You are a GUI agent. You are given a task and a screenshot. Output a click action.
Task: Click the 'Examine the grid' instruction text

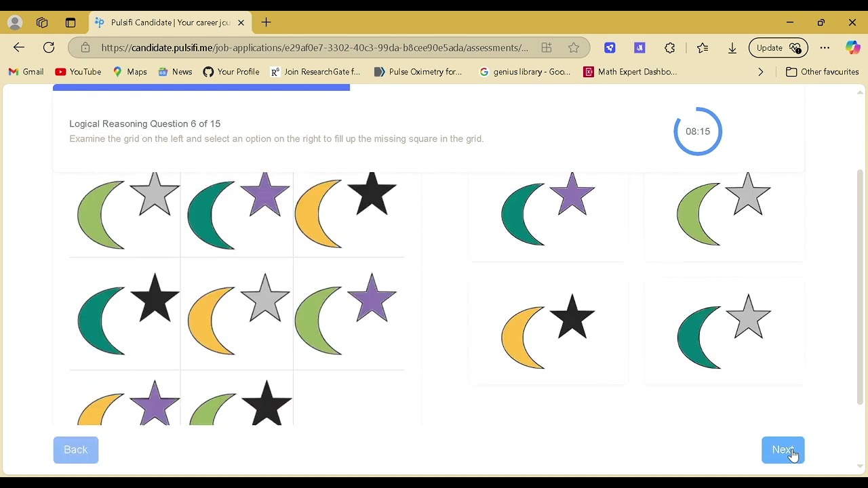pos(276,139)
